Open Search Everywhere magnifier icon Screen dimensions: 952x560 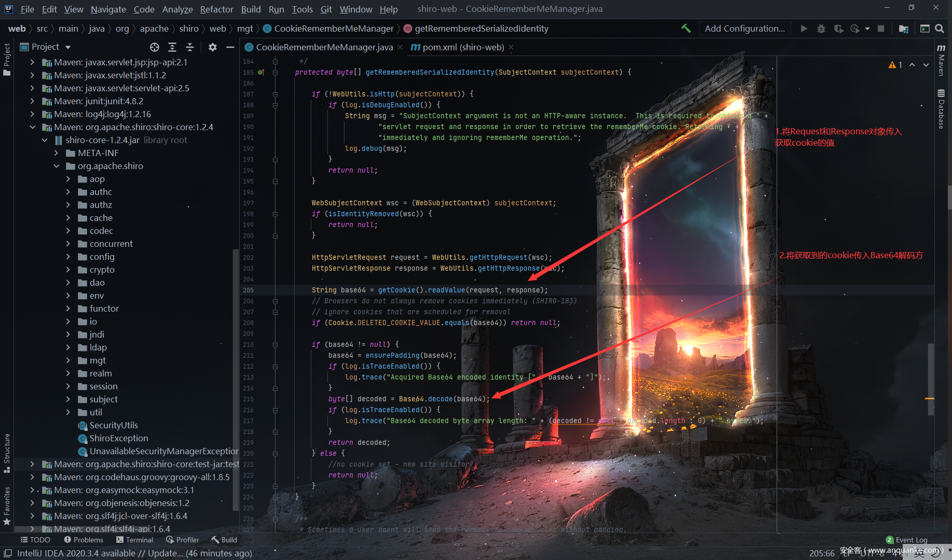click(940, 29)
